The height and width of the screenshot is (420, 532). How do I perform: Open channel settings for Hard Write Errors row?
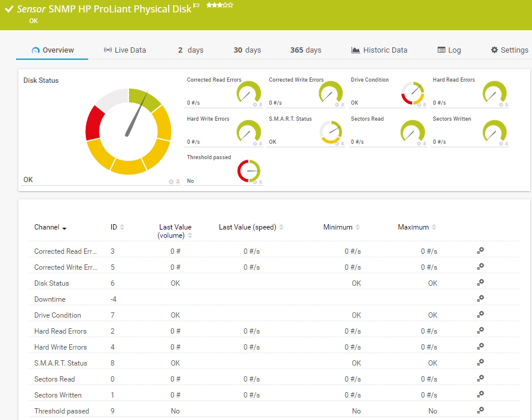pyautogui.click(x=480, y=347)
